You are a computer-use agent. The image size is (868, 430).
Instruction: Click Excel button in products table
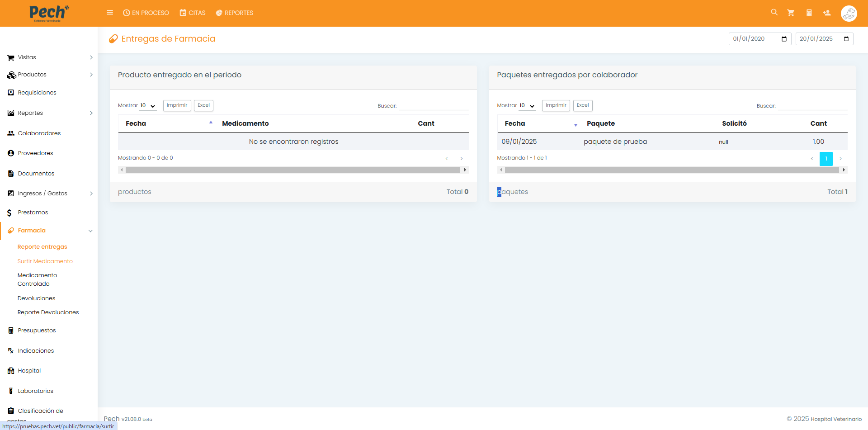coord(203,105)
